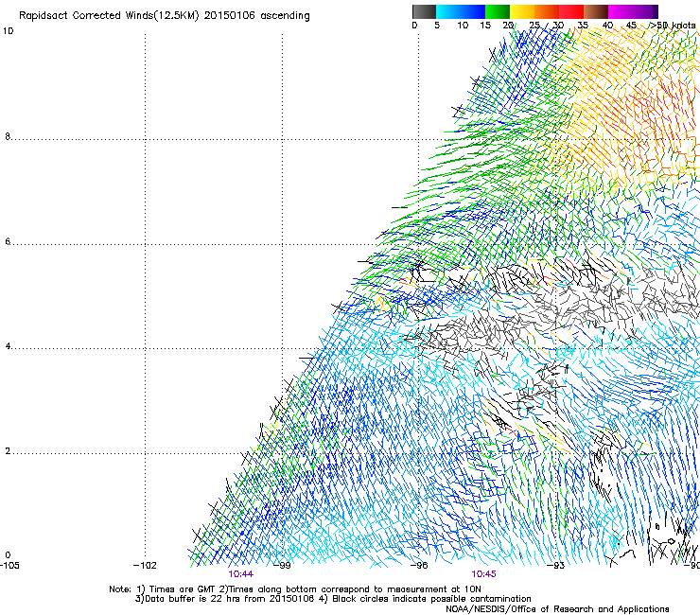Click the longitude label -105
Screen dimensions: 700x615
(9, 566)
